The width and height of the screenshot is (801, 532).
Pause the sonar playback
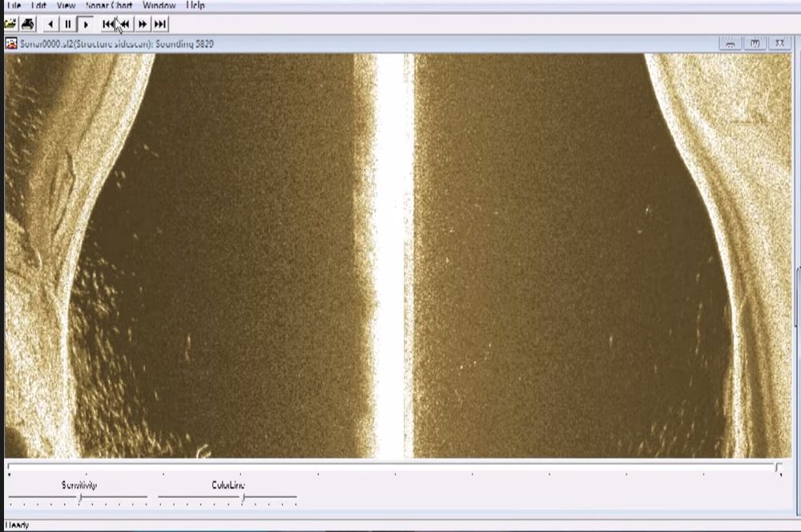[x=68, y=24]
